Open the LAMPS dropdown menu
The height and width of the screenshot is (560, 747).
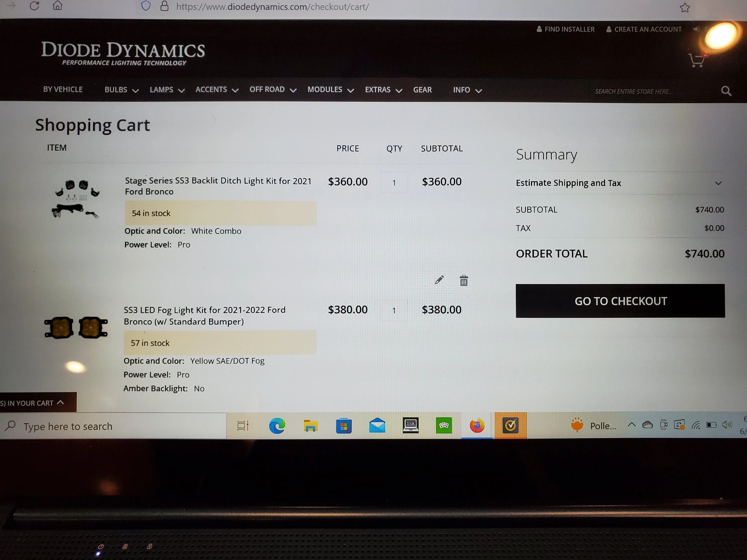coord(167,90)
